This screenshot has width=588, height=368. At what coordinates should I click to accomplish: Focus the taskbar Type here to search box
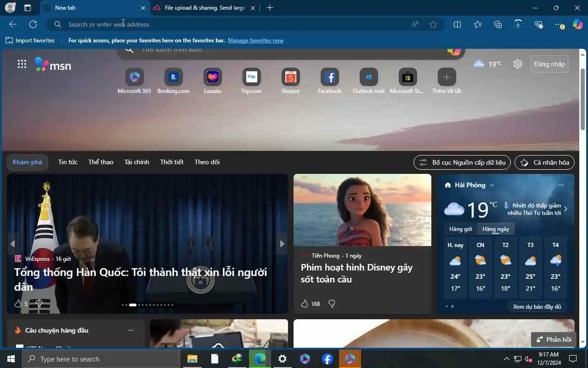(101, 359)
